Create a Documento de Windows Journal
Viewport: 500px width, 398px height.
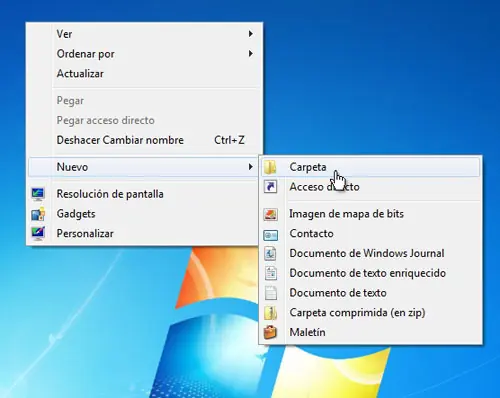click(371, 253)
